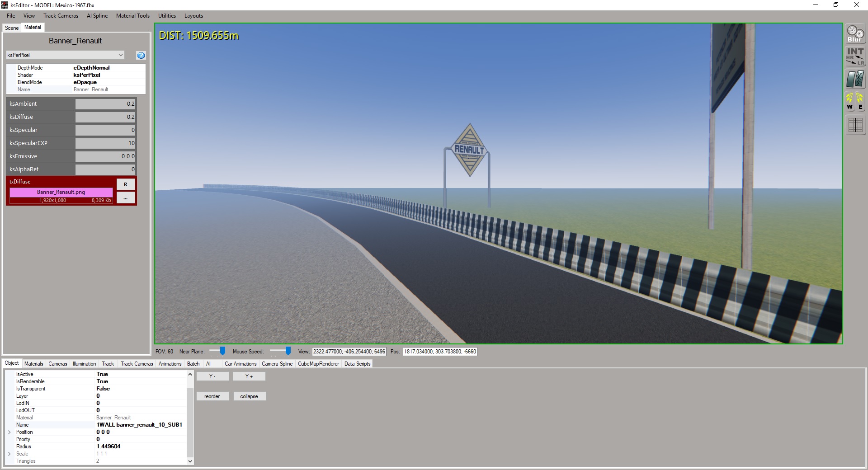Toggle the Blur effect icon
This screenshot has height=470, width=868.
(x=855, y=34)
